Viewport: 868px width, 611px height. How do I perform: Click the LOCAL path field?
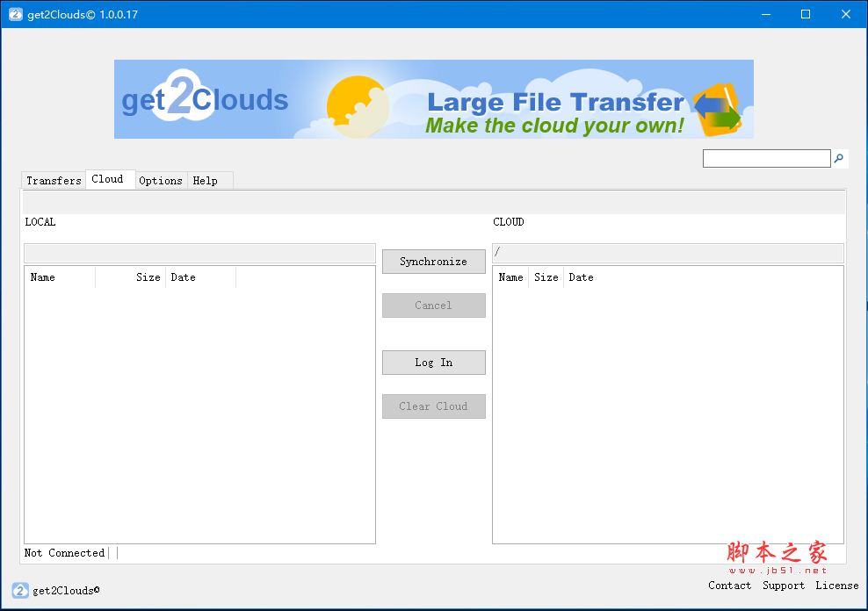click(x=199, y=253)
